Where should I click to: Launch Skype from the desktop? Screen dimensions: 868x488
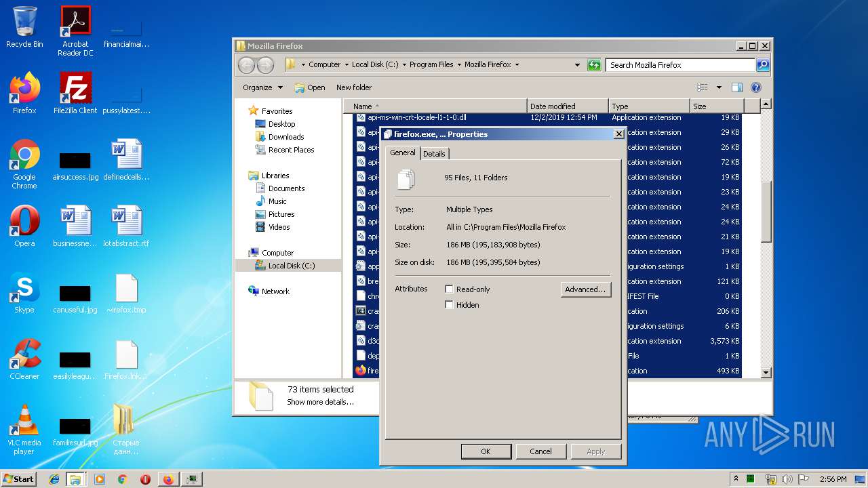[x=24, y=293]
